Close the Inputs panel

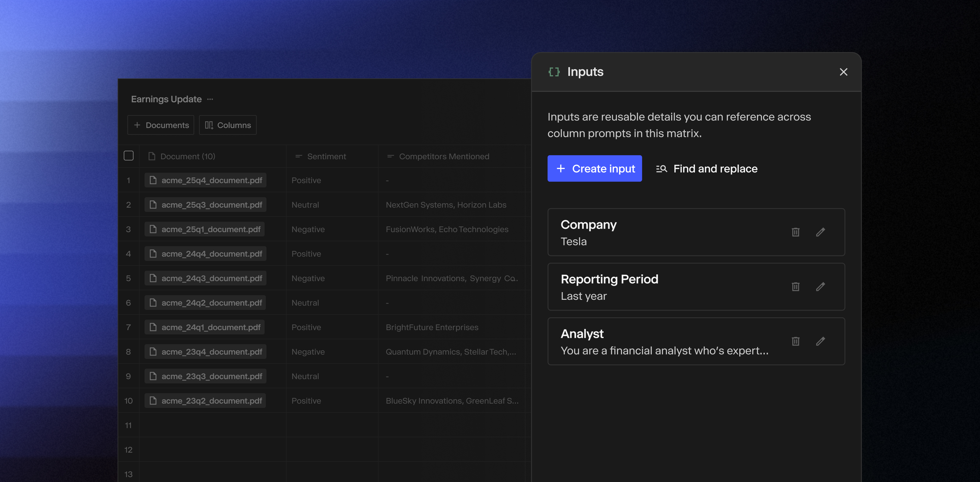click(x=843, y=72)
